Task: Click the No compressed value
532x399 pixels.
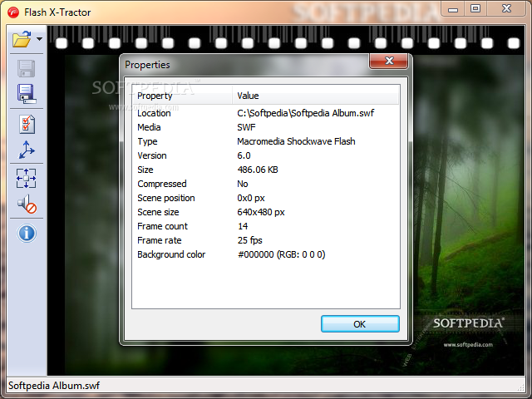Action: [243, 184]
